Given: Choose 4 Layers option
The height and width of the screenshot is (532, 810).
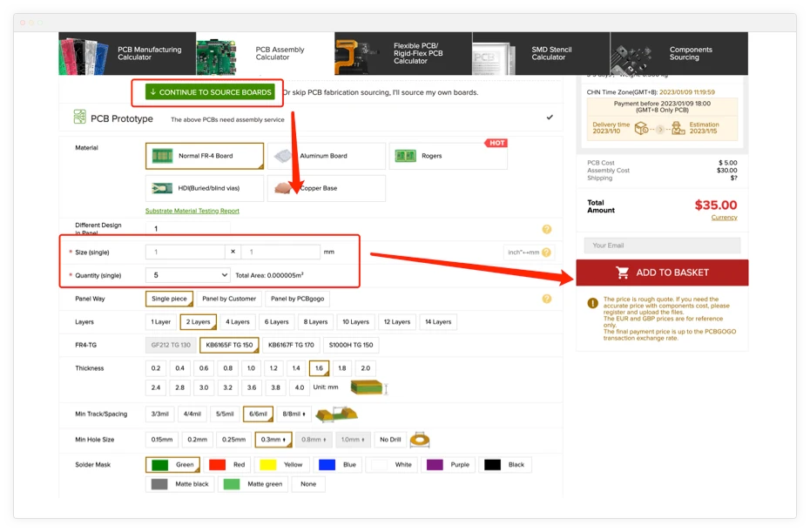Looking at the screenshot, I should point(238,322).
